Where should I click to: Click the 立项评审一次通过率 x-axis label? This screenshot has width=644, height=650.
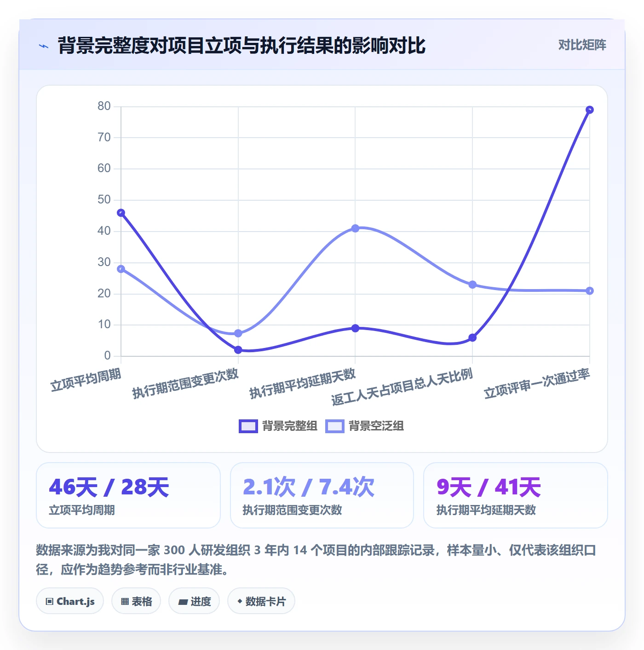tap(537, 383)
